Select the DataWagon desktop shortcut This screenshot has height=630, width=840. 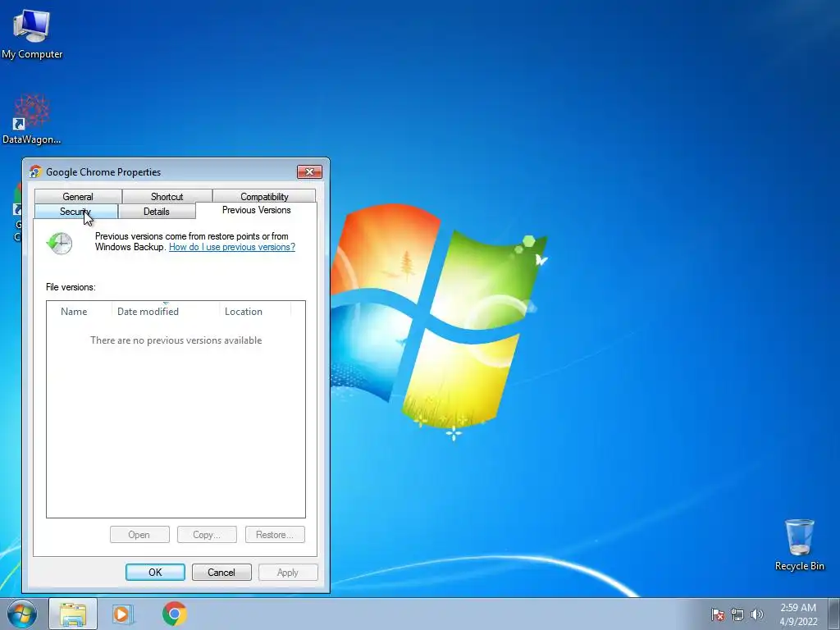32,119
